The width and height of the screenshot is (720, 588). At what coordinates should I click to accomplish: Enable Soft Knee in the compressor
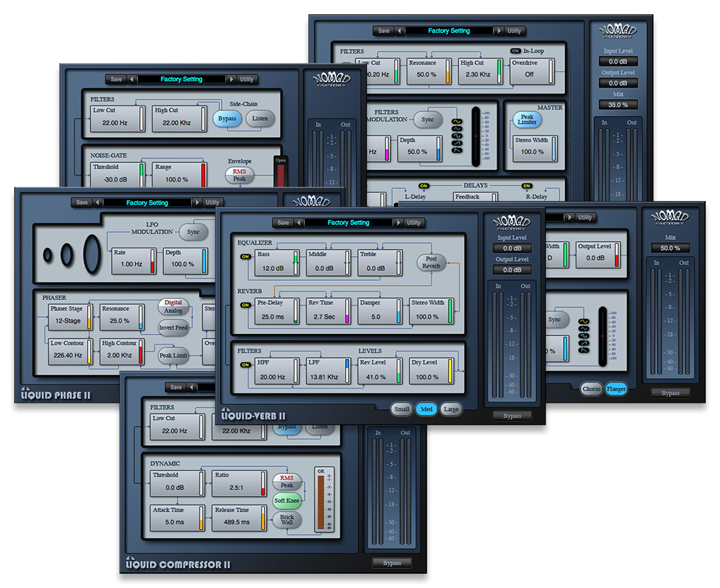287,501
